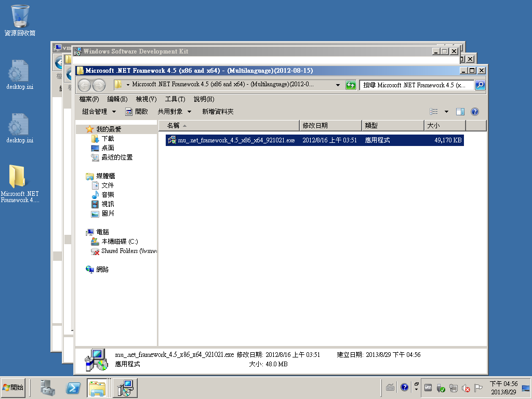Click the 開啟 (Open) button
Screen dimensions: 532x399
tap(138, 111)
